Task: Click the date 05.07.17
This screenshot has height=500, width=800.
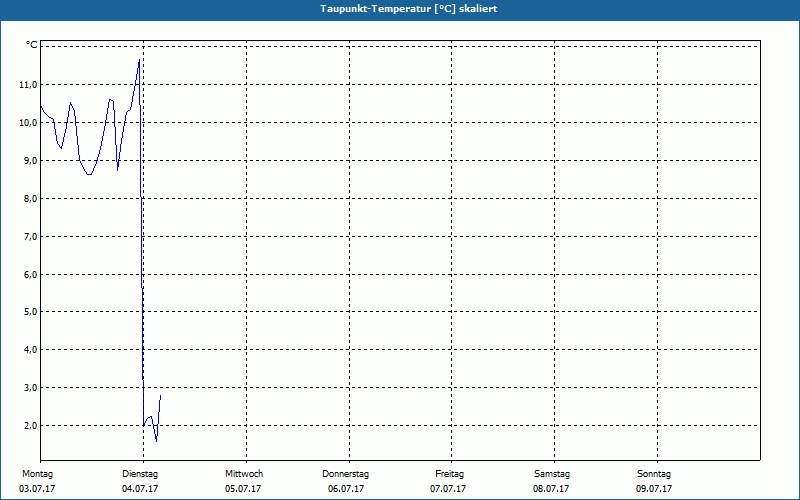Action: 243,489
